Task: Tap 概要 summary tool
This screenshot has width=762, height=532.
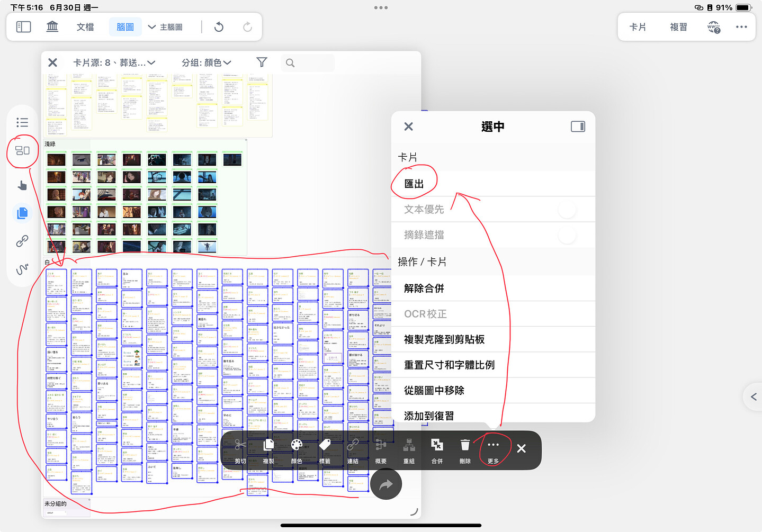Action: (x=381, y=450)
